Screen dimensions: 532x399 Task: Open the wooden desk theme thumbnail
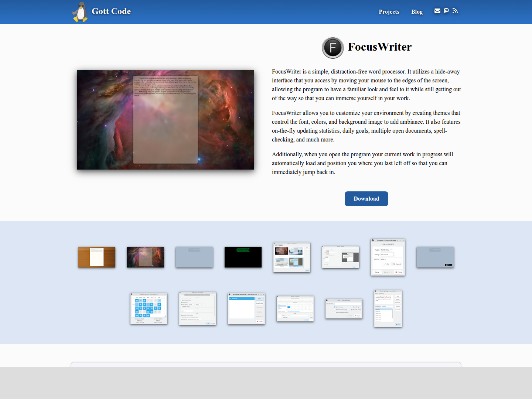(97, 257)
